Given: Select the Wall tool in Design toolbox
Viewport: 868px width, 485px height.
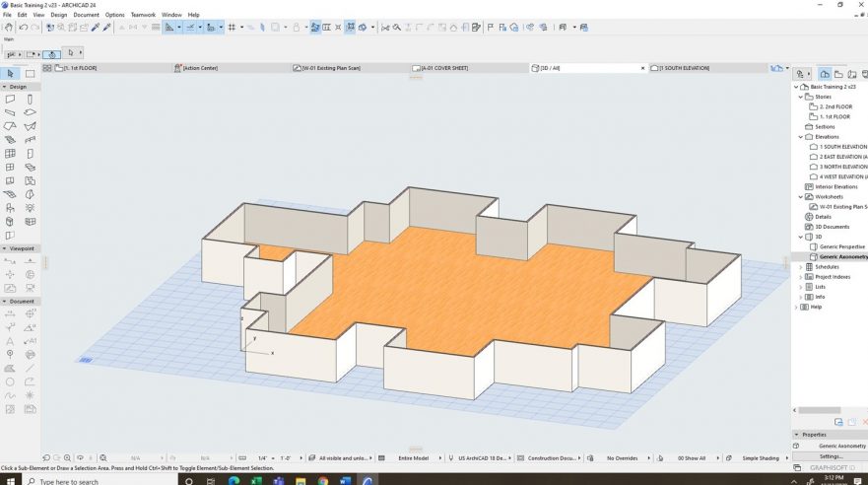Looking at the screenshot, I should point(10,100).
